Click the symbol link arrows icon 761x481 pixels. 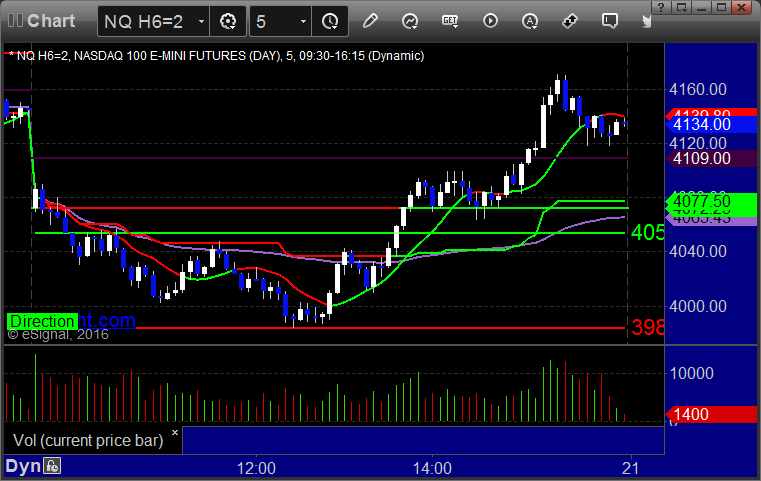[x=569, y=21]
